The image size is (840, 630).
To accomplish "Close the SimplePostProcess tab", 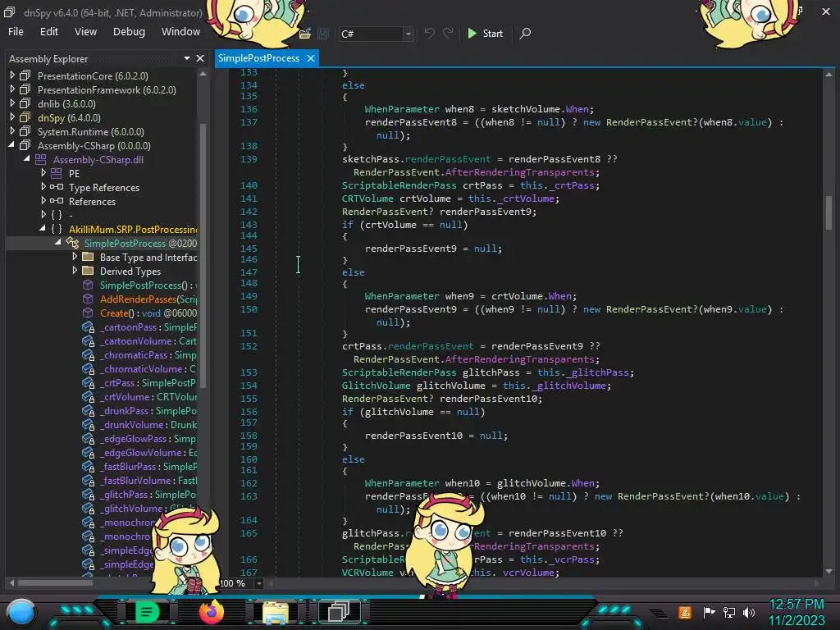I will pyautogui.click(x=311, y=58).
